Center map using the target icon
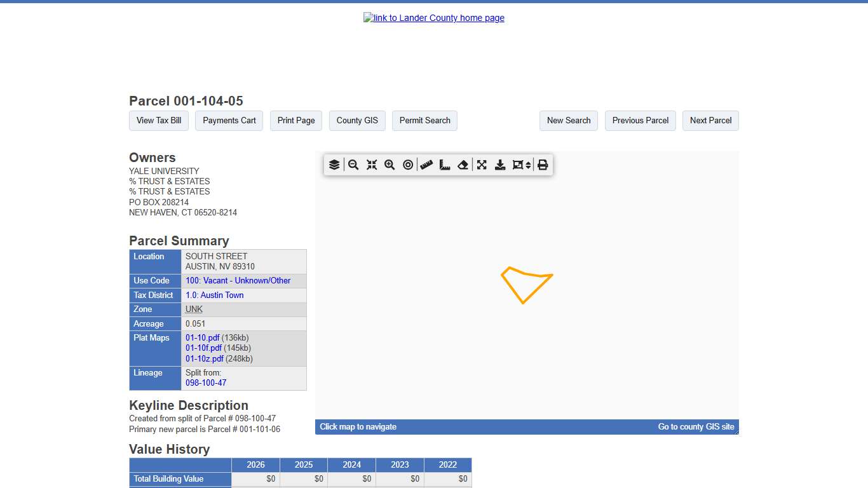This screenshot has height=488, width=868. tap(408, 165)
